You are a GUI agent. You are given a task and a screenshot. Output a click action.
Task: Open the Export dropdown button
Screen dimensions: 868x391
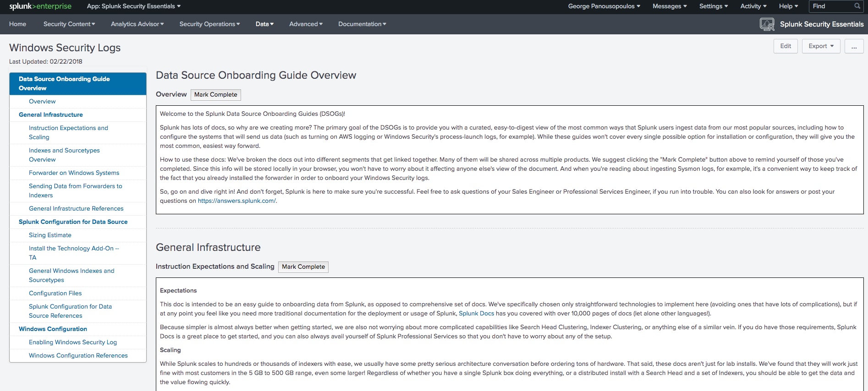821,46
